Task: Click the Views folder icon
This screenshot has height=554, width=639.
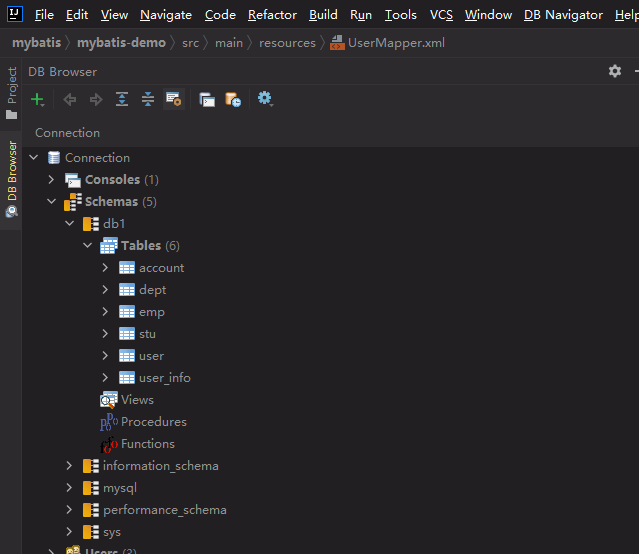Action: tap(109, 400)
